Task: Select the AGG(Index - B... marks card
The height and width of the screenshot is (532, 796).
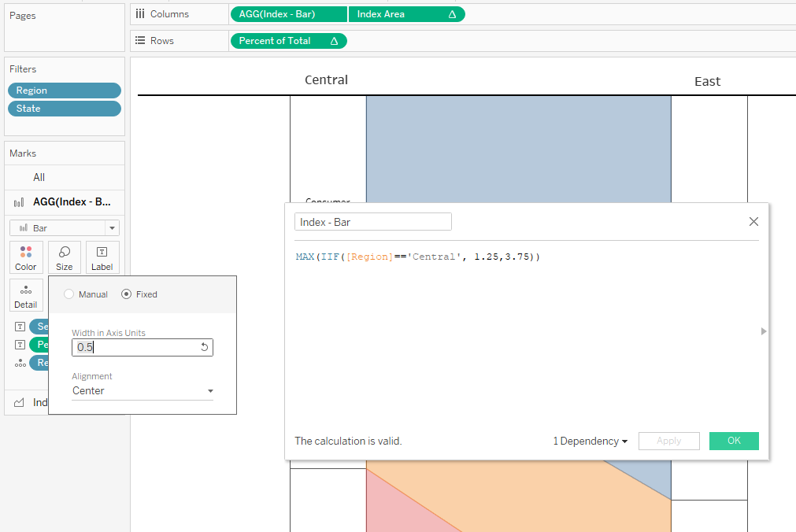Action: (65, 202)
